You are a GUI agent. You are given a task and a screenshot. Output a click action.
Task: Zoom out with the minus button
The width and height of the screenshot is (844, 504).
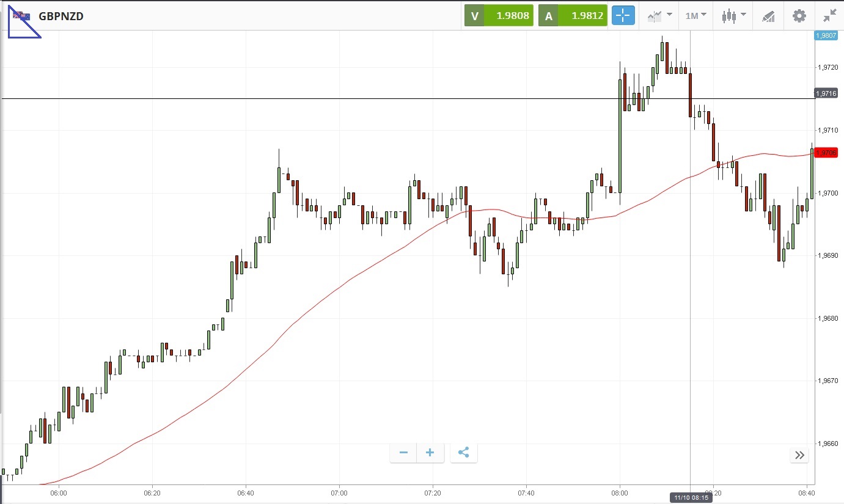click(403, 453)
